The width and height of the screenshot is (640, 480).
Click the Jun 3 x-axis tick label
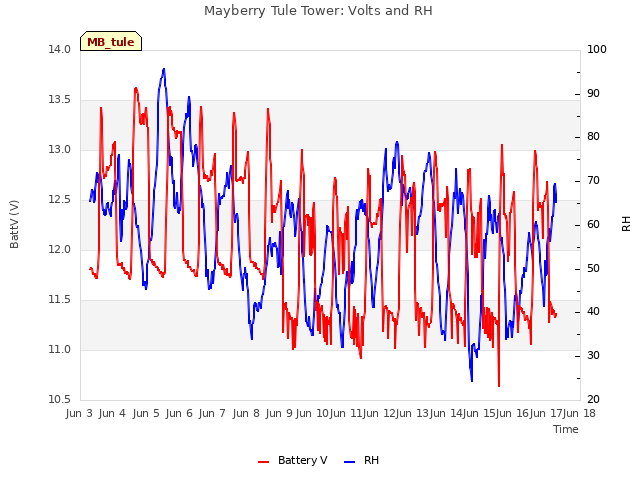79,413
